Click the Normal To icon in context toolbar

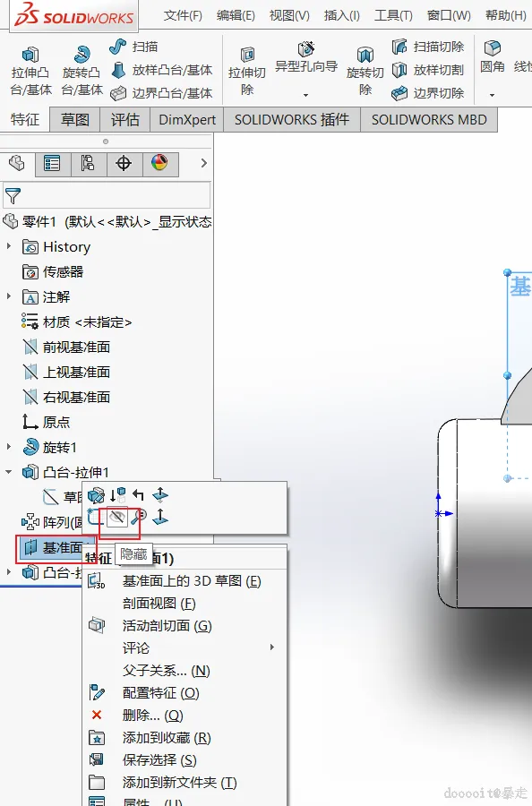[160, 517]
